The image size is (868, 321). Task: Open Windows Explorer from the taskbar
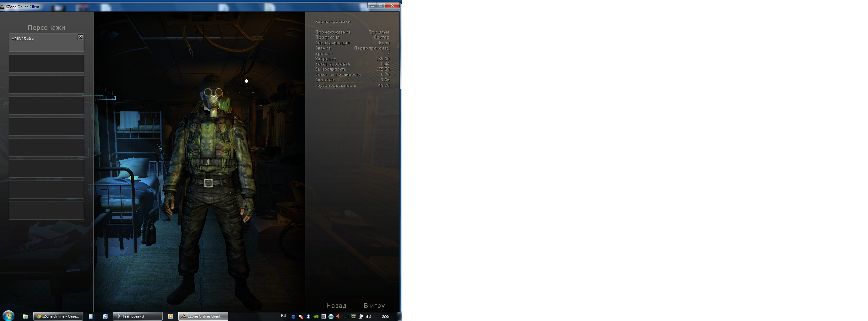point(25,316)
